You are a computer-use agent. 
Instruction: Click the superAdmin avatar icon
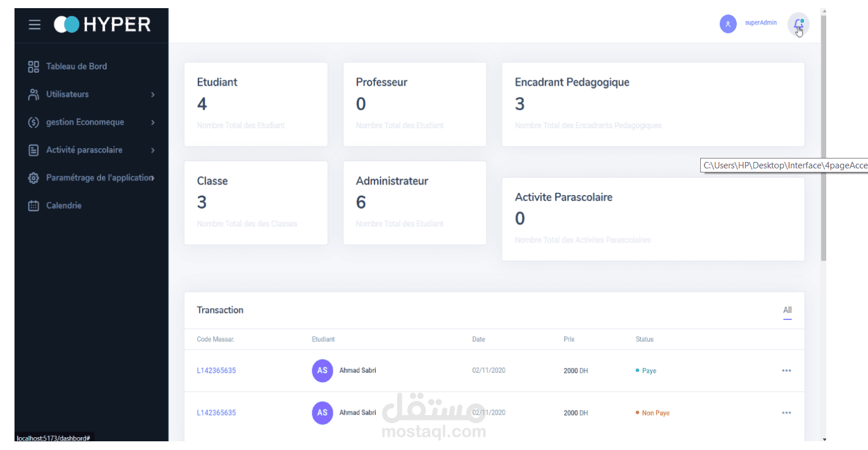728,24
